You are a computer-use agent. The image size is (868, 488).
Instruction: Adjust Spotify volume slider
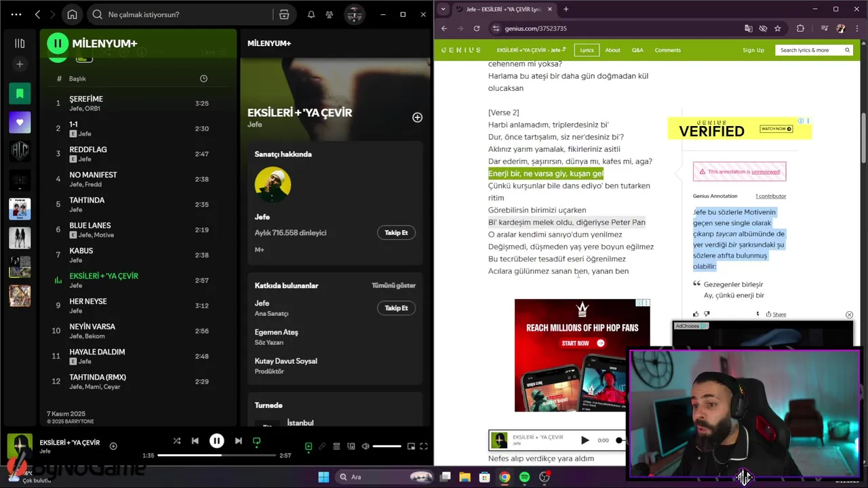tap(387, 446)
